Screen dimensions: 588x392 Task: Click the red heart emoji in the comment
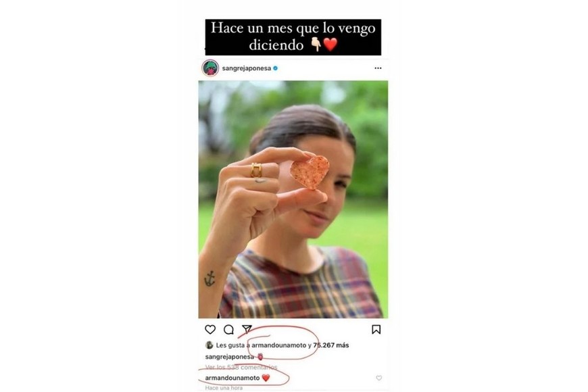[x=266, y=378]
